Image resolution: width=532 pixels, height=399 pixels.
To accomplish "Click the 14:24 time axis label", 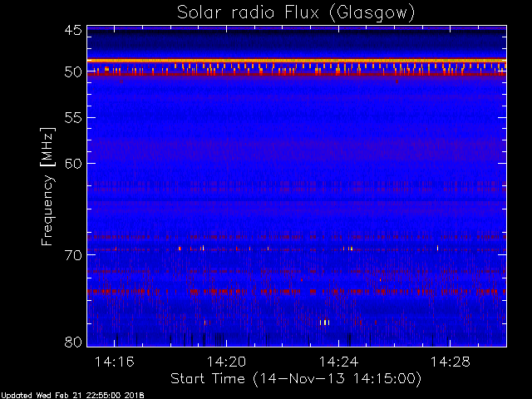I will [x=338, y=362].
